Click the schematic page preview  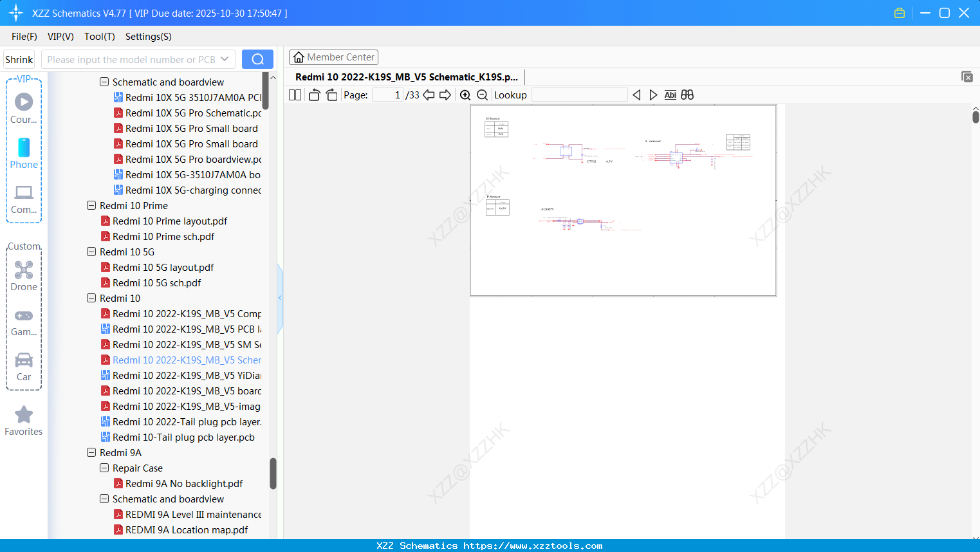click(x=623, y=200)
